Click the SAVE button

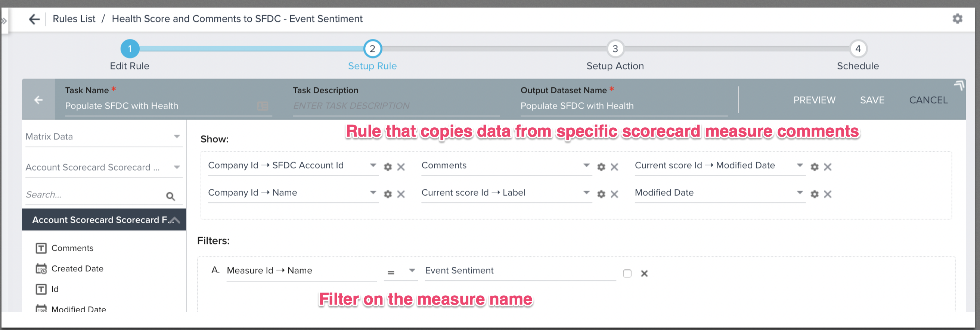click(x=872, y=100)
